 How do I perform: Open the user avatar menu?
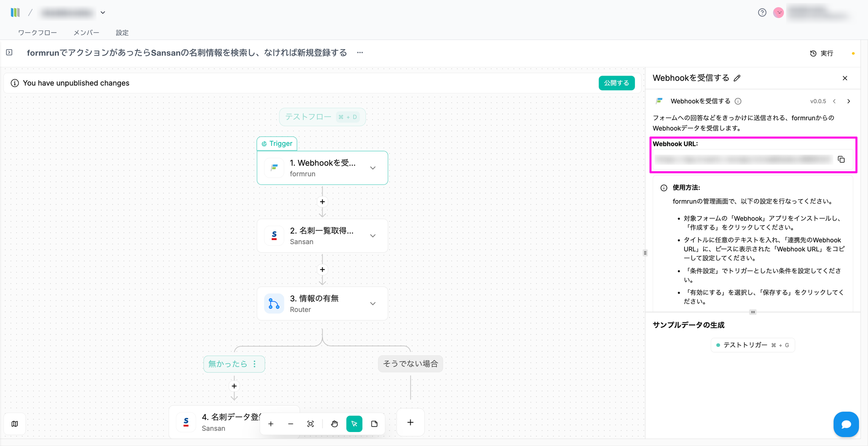point(779,13)
